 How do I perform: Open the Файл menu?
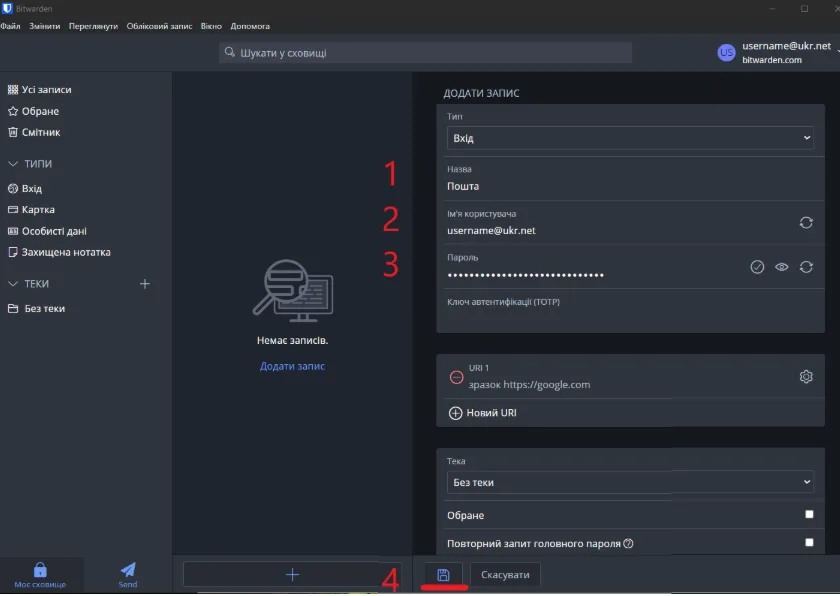pyautogui.click(x=11, y=26)
